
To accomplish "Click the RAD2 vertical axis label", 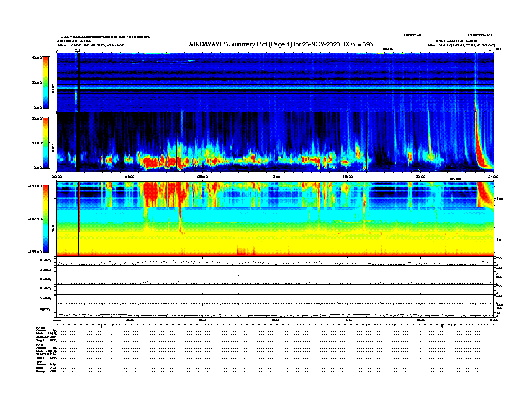I will pos(53,88).
